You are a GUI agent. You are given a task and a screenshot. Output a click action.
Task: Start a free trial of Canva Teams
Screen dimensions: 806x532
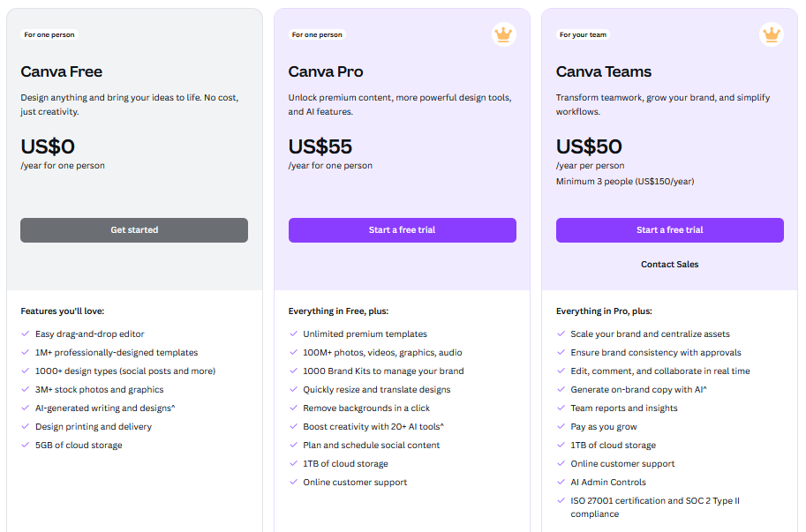pyautogui.click(x=670, y=230)
